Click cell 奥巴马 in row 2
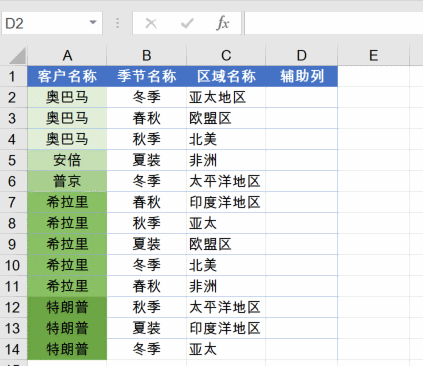 67,97
